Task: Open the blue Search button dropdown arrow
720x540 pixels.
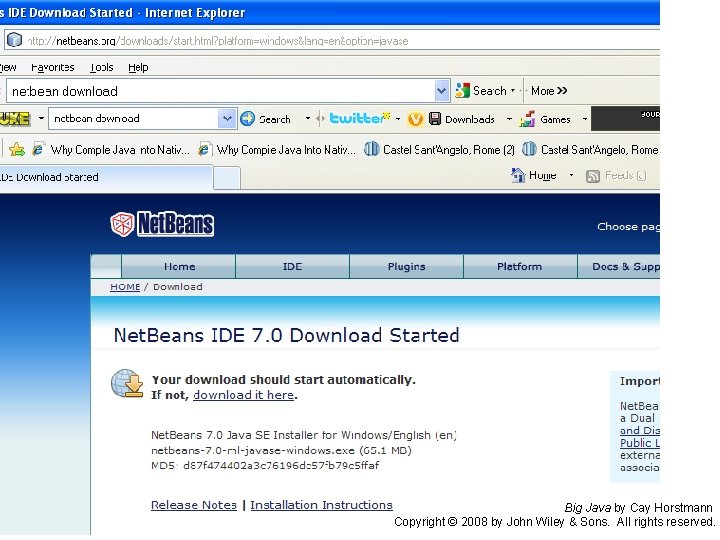Action: click(308, 119)
